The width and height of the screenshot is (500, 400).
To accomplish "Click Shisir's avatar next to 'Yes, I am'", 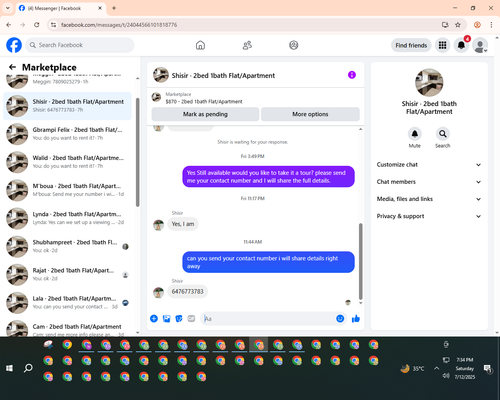I will pyautogui.click(x=158, y=225).
